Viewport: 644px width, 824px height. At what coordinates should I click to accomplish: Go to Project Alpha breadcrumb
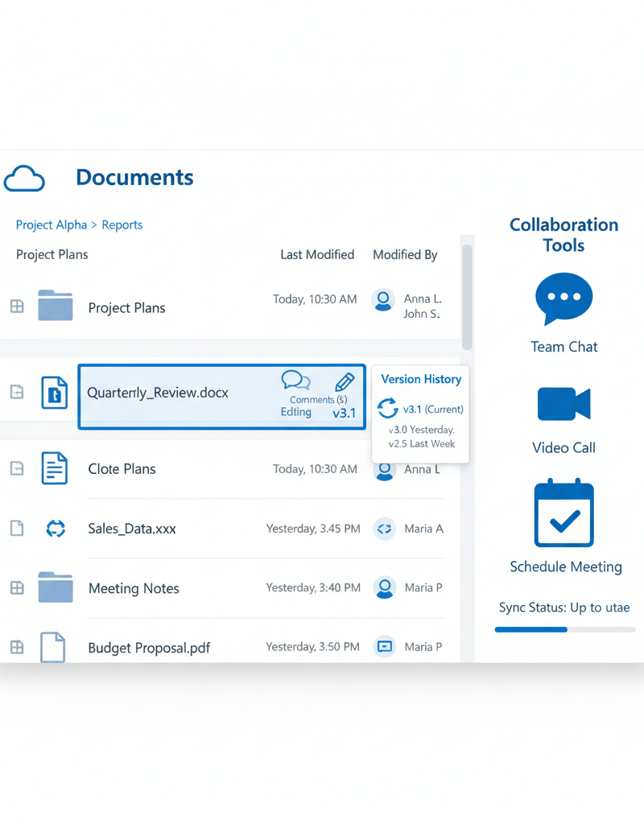tap(52, 225)
